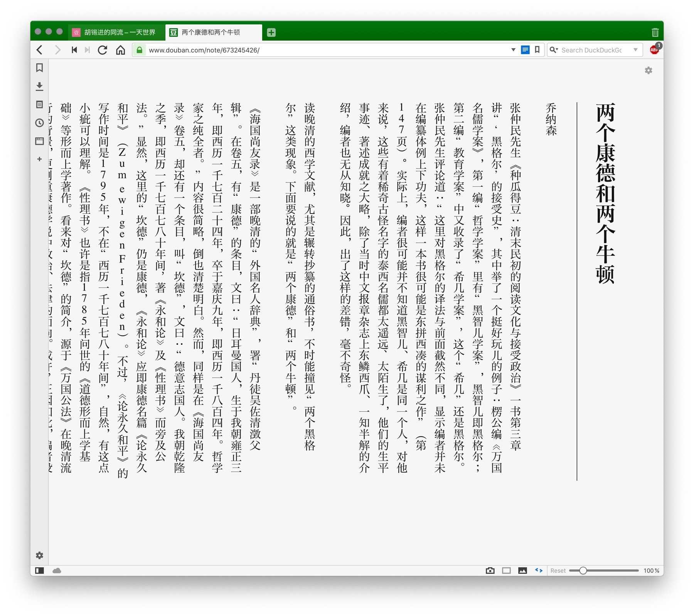Click the 100 % zoom value

coord(651,570)
